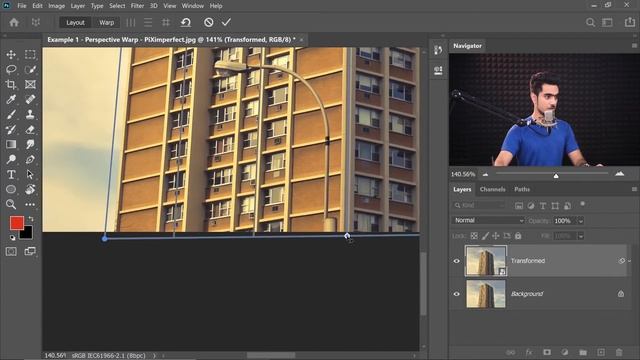640x360 pixels.
Task: Hide the Transformed layer eye icon
Action: pos(457,261)
